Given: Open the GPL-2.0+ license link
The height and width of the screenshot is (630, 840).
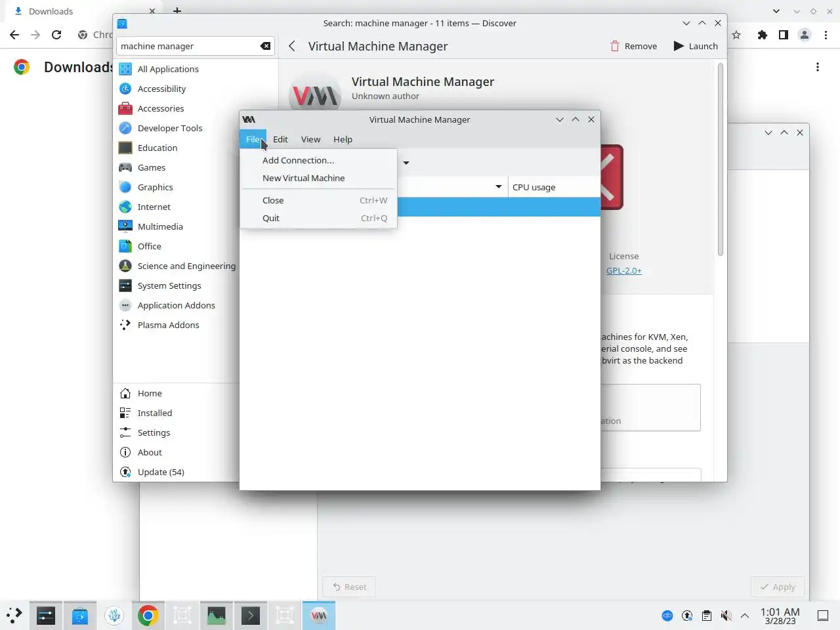Looking at the screenshot, I should 623,270.
